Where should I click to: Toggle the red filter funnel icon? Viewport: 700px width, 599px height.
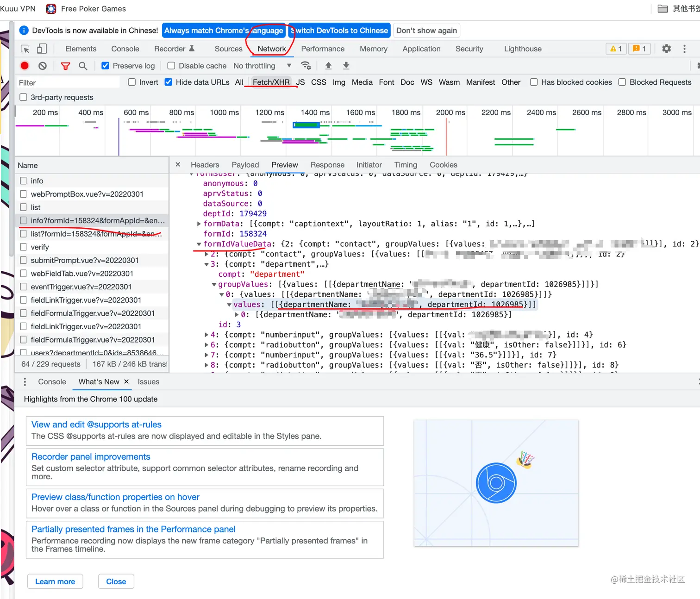click(66, 66)
